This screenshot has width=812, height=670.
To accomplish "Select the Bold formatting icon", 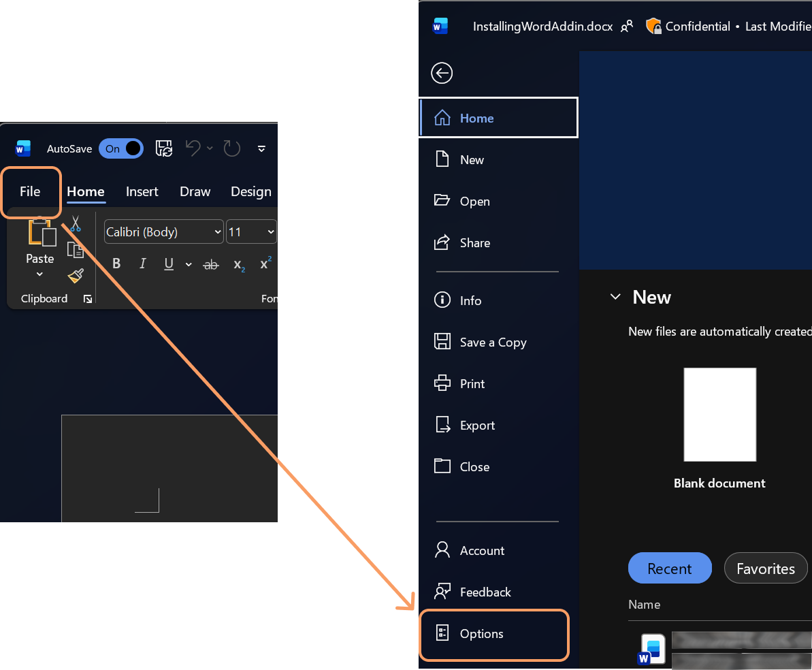I will tap(116, 264).
